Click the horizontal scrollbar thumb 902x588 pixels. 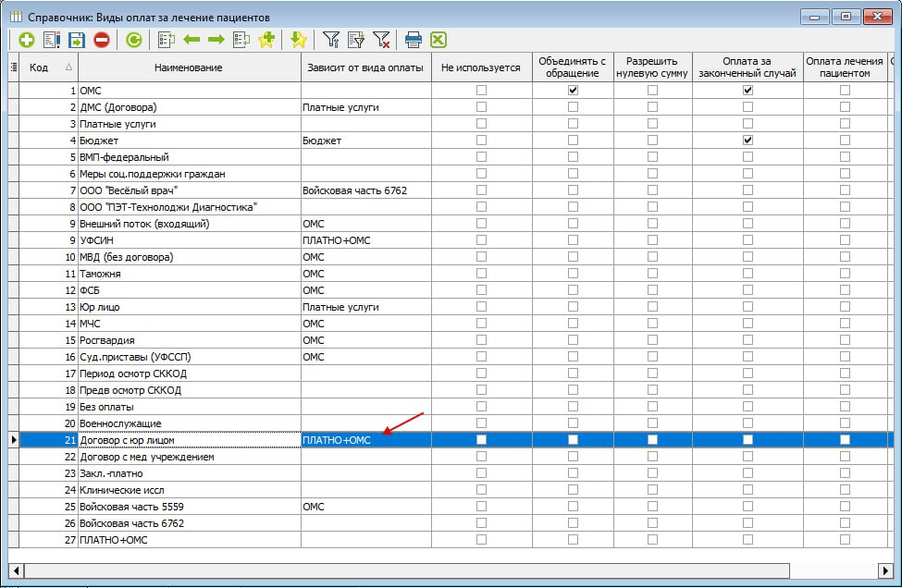[407, 570]
